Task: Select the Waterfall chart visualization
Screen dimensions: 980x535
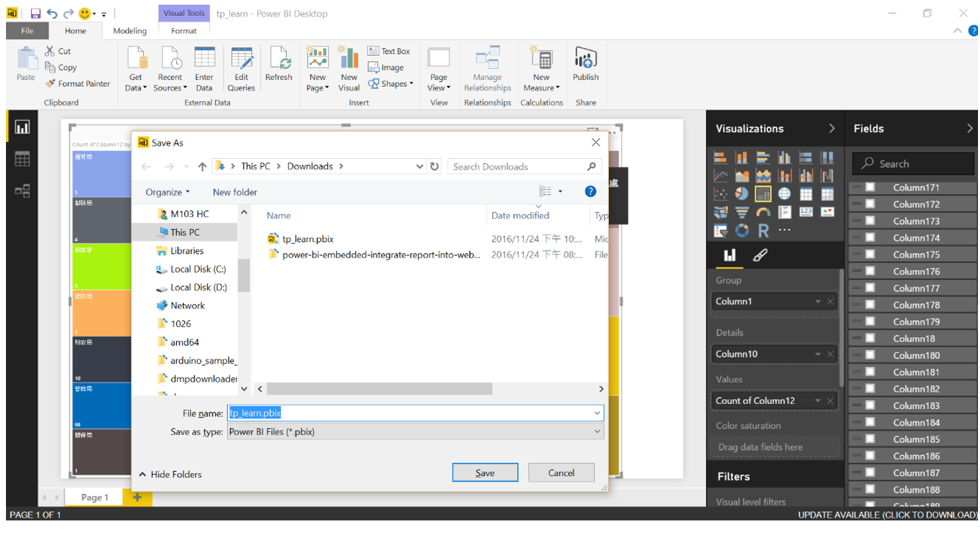Action: click(827, 176)
